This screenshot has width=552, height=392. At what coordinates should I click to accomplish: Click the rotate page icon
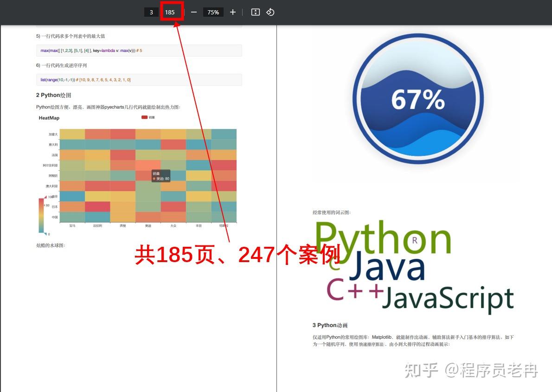point(270,12)
